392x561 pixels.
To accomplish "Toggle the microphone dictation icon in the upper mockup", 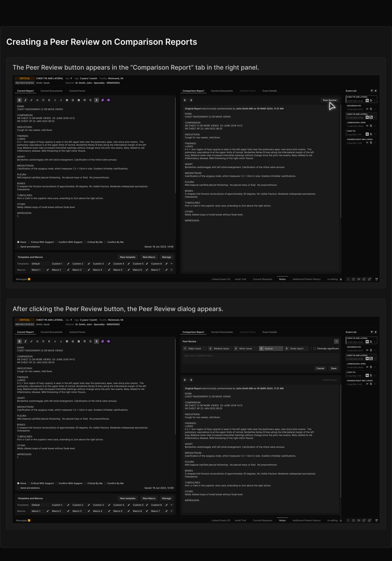I will (x=97, y=100).
